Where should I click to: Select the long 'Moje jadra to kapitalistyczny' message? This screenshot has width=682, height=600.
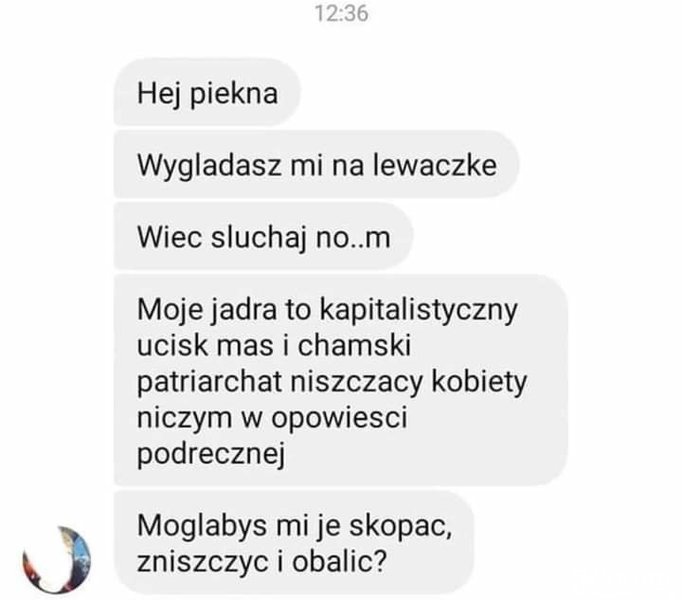(341, 381)
